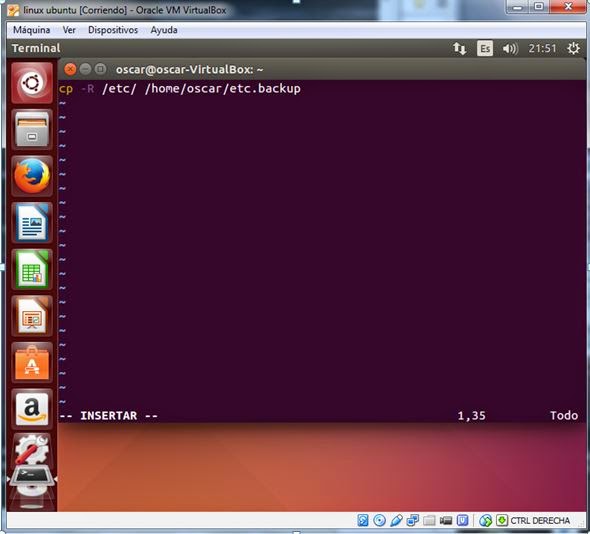Minimize the Ubuntu terminal window
The height and width of the screenshot is (534, 590).
click(85, 69)
